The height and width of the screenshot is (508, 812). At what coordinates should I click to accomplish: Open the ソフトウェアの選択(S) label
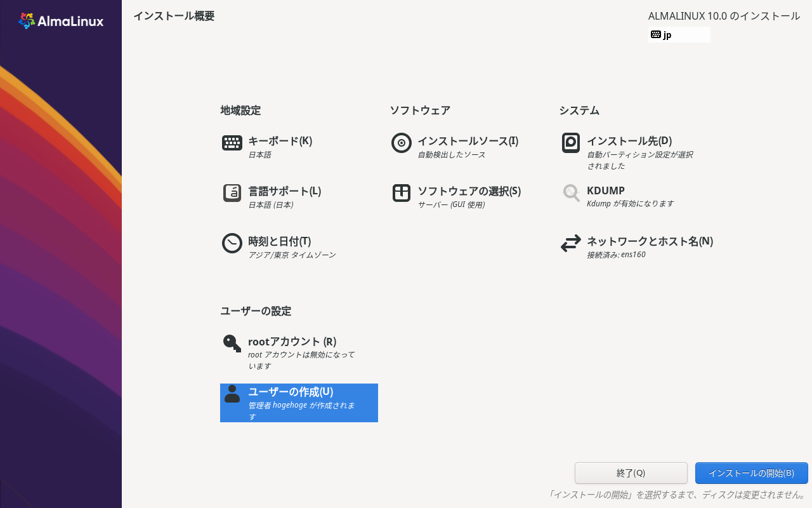[x=469, y=191]
